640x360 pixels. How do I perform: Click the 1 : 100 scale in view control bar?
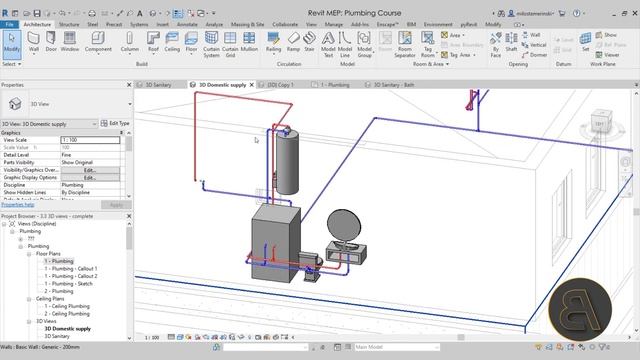[x=152, y=338]
